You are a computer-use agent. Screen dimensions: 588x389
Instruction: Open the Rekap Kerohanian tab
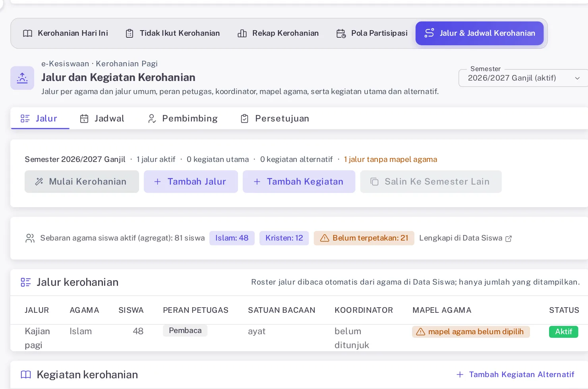click(278, 33)
